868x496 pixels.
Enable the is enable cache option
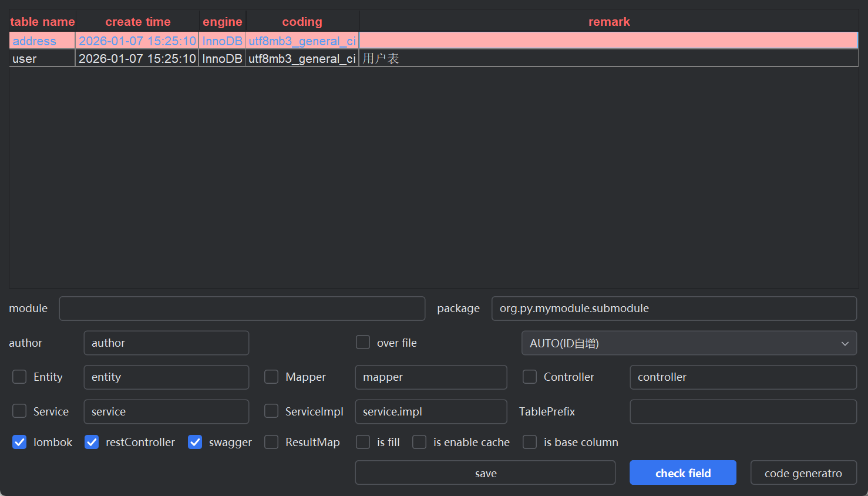pos(419,442)
